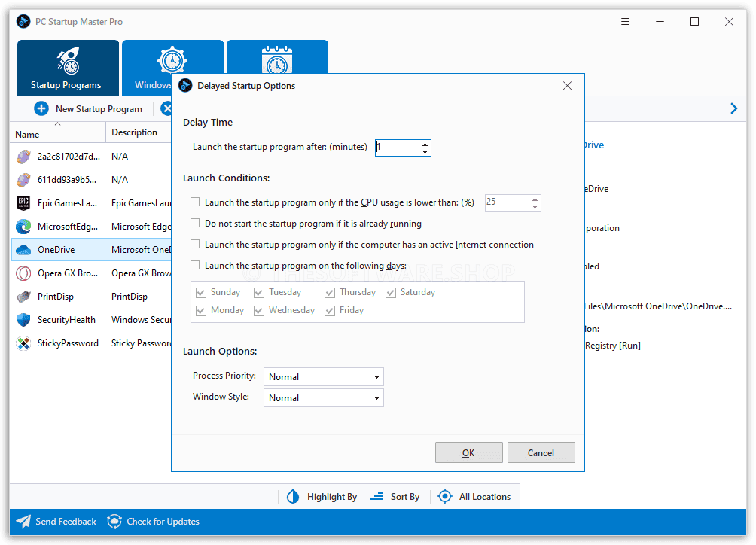756x545 pixels.
Task: Toggle the Monday checkbox
Action: coord(201,311)
